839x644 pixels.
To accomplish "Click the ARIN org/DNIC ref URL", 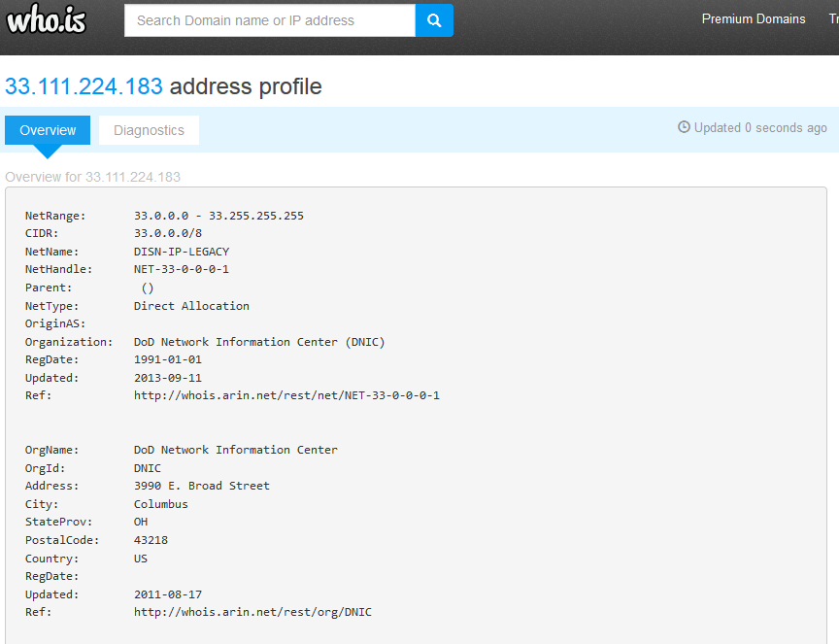I will point(252,612).
